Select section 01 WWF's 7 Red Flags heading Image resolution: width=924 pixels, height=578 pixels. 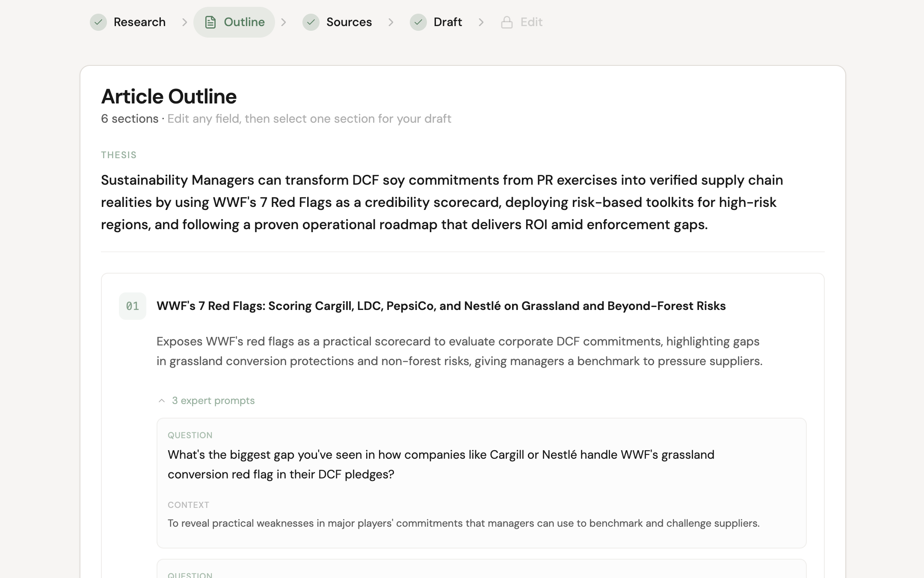click(x=441, y=306)
